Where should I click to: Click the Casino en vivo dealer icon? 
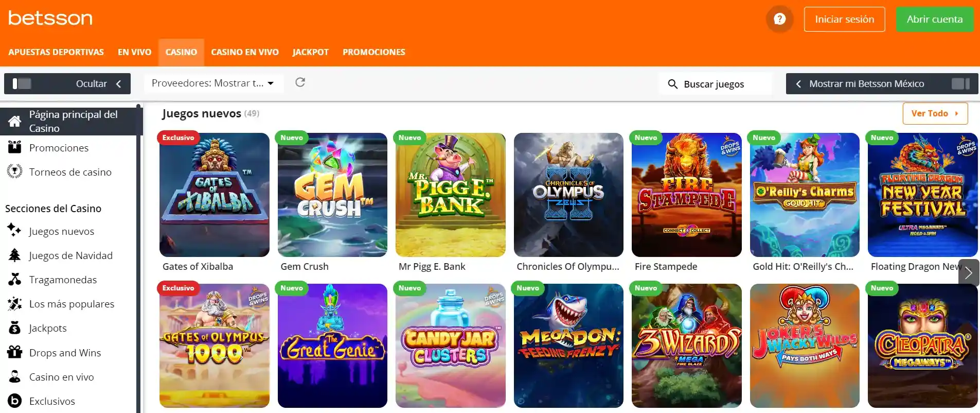click(x=14, y=376)
